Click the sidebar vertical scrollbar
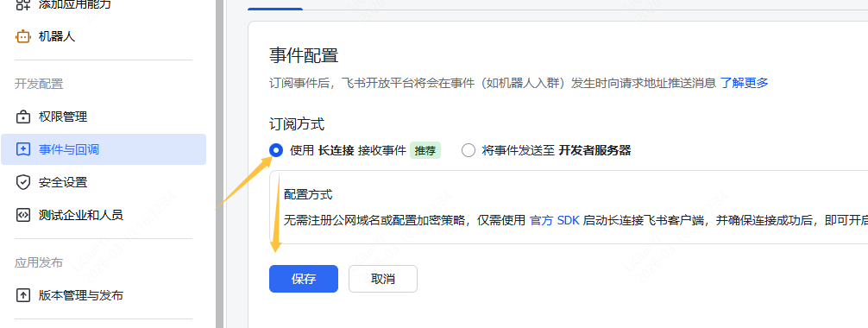Viewport: 868px width, 328px height. click(x=220, y=164)
